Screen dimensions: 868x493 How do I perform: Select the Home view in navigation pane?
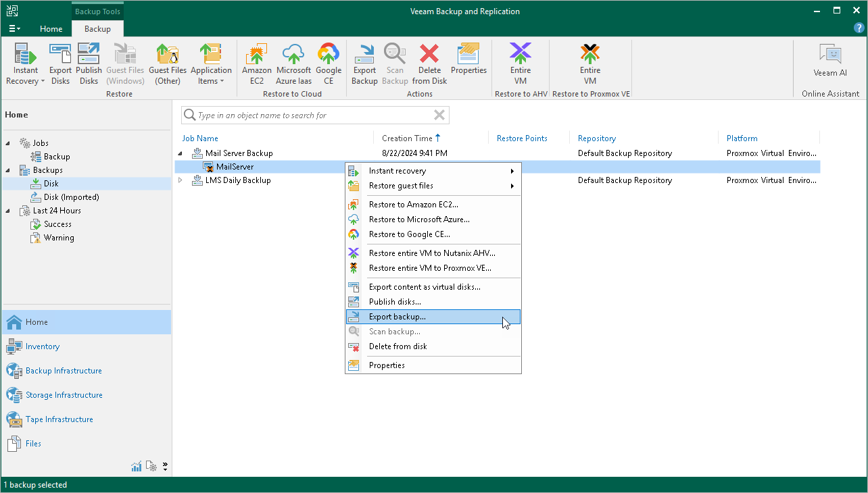pyautogui.click(x=87, y=322)
